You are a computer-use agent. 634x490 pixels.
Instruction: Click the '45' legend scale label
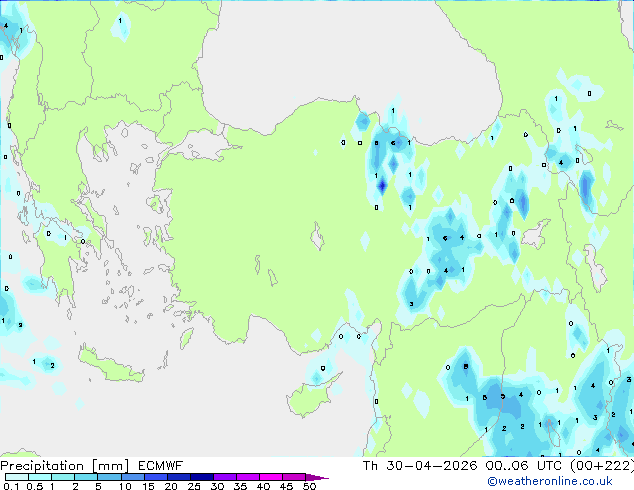(286, 486)
